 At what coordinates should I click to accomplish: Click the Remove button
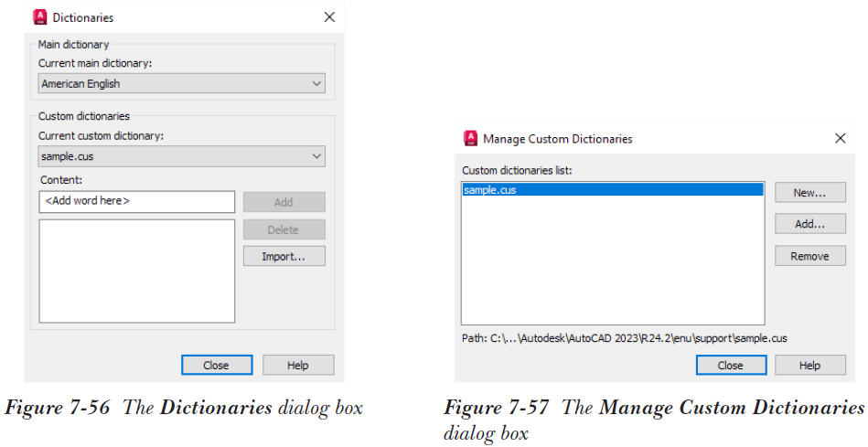click(x=809, y=256)
